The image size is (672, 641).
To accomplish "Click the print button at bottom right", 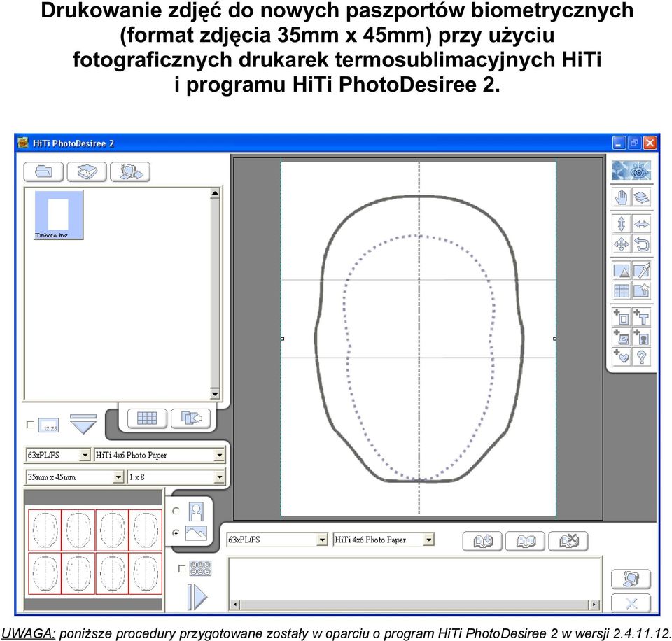I will point(631,579).
